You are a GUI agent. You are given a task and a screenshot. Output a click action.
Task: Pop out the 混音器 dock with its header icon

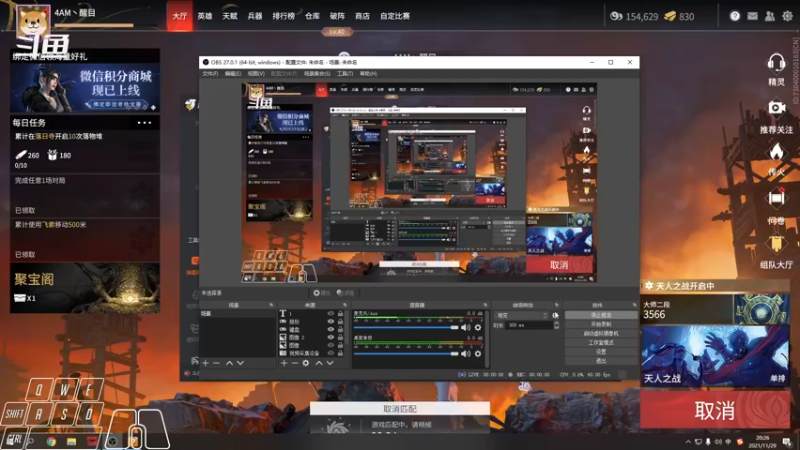coord(485,305)
